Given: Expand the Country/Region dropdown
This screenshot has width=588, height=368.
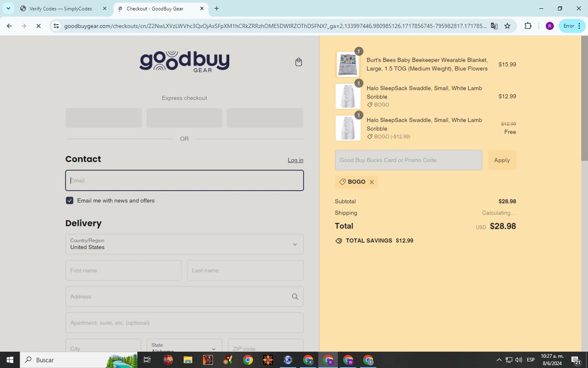Looking at the screenshot, I should [184, 244].
